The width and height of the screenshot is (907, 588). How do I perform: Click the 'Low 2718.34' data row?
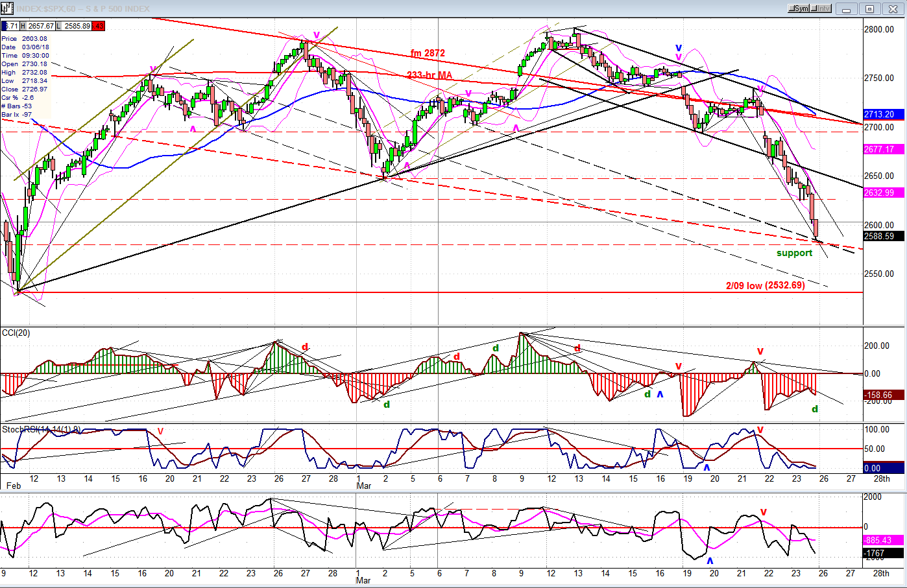pyautogui.click(x=25, y=81)
